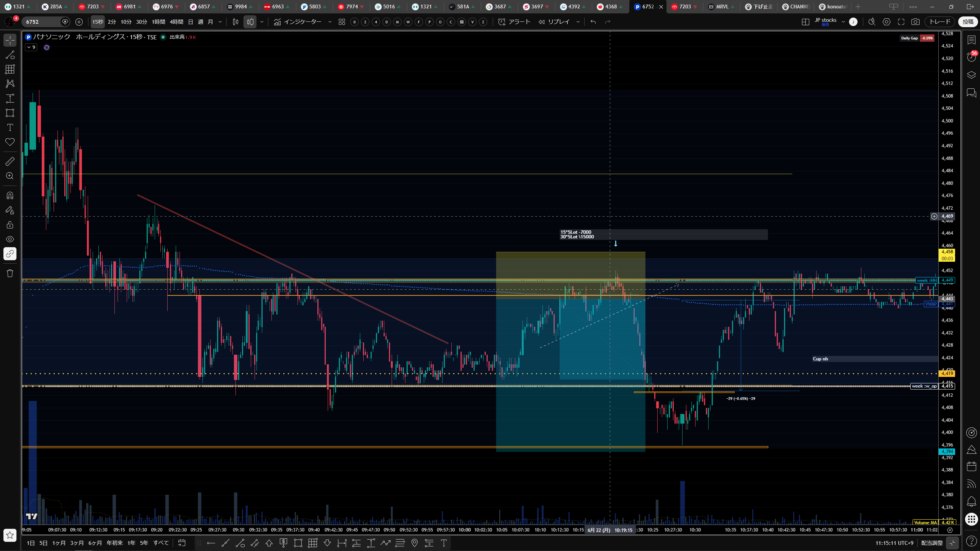This screenshot has height=551, width=980.
Task: Open the calendar panel in sidebar
Action: (x=972, y=466)
